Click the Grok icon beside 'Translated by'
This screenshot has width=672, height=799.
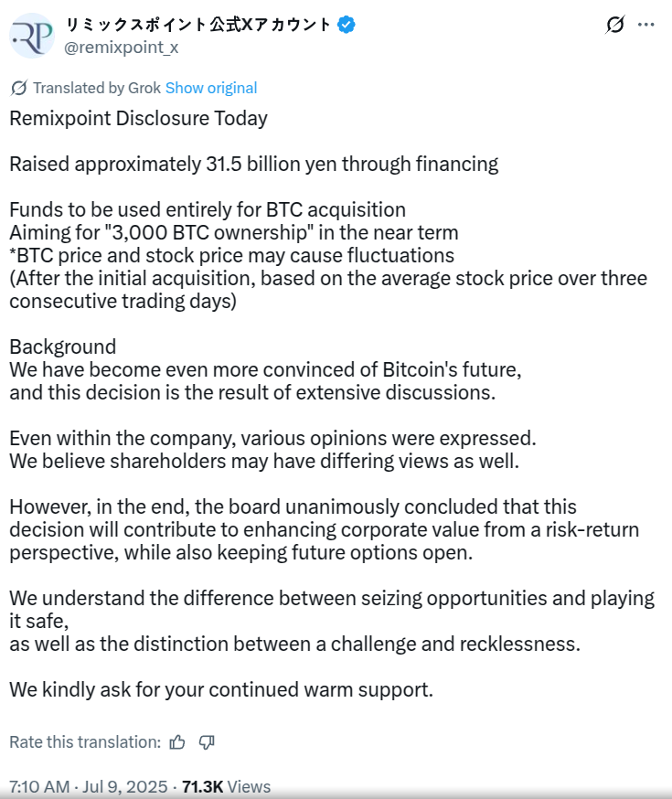pos(18,88)
